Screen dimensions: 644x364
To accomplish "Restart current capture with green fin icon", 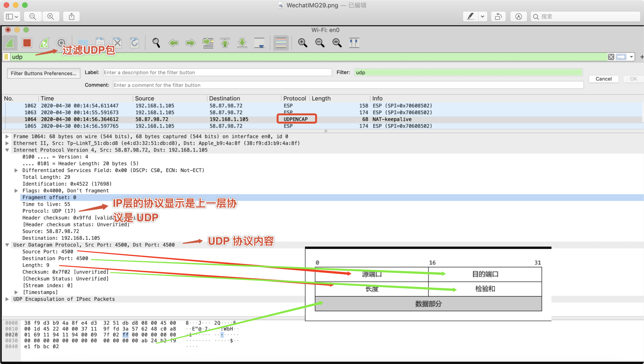I will tap(44, 43).
